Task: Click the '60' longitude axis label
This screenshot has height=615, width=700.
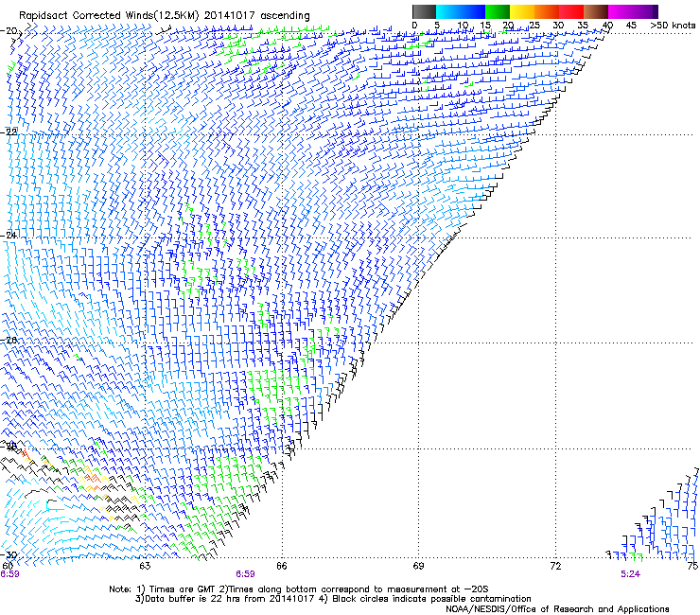Action: (8, 566)
